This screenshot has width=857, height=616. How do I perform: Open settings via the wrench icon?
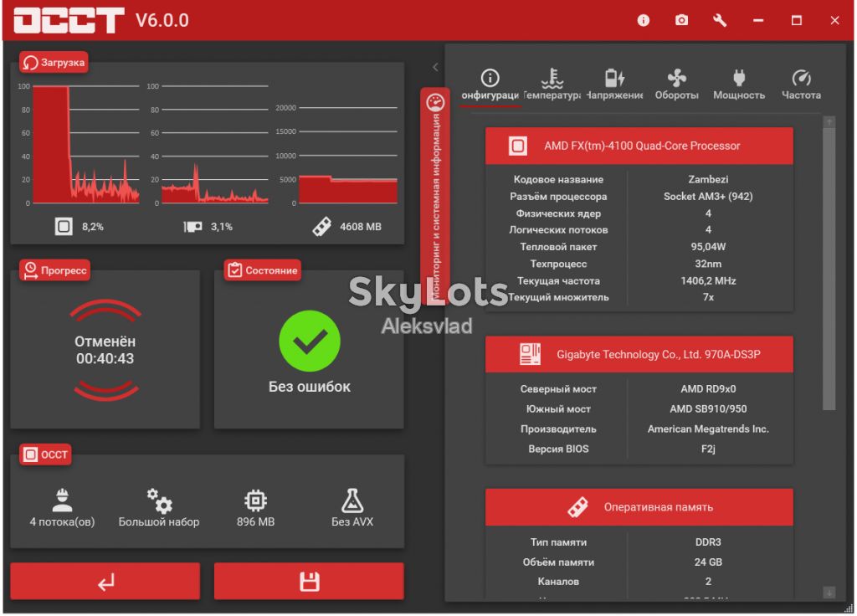click(720, 20)
